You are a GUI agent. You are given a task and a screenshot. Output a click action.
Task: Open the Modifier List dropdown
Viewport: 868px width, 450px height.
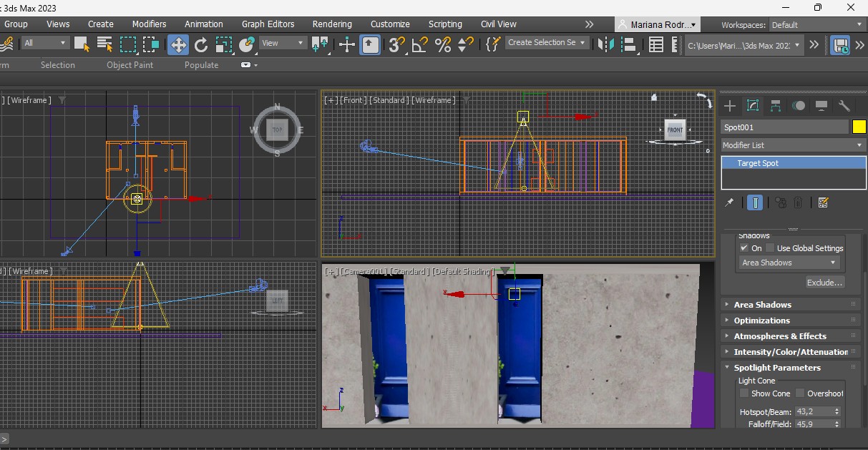pyautogui.click(x=793, y=145)
